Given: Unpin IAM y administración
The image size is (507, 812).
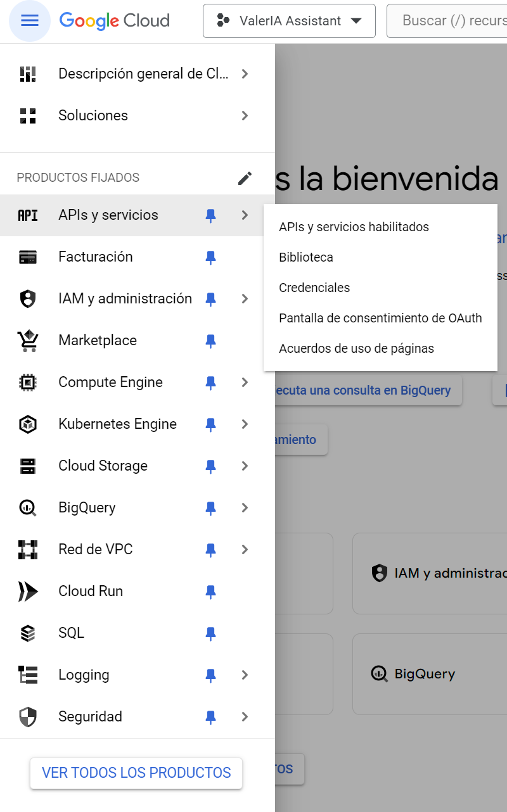Looking at the screenshot, I should point(211,300).
